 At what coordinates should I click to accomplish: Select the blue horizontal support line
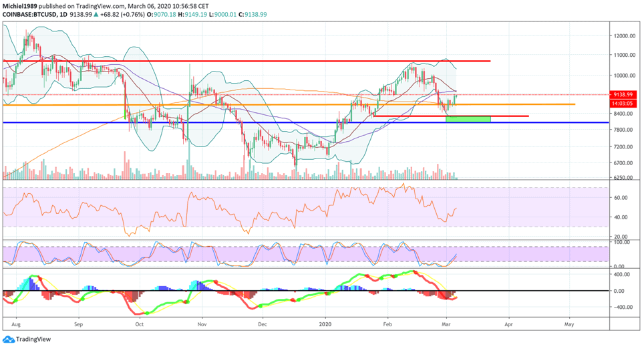click(x=306, y=122)
